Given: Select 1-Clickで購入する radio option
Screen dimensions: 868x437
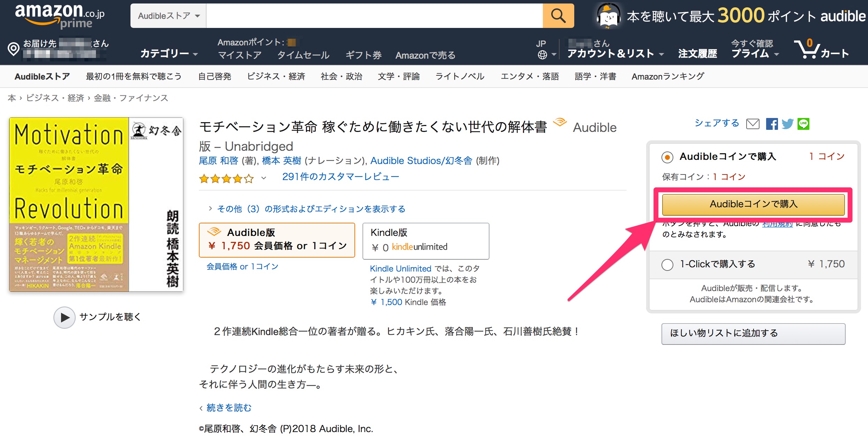Looking at the screenshot, I should [667, 265].
